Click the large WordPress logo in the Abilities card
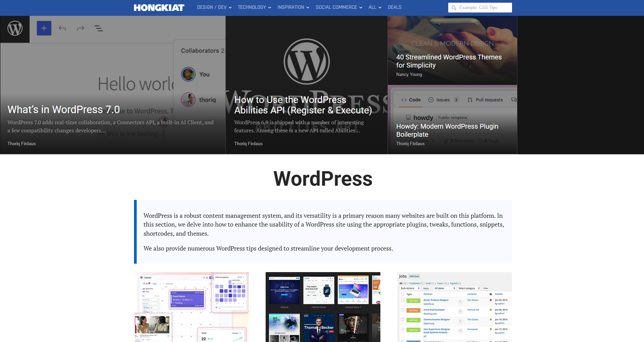This screenshot has height=342, width=644. pos(307,61)
